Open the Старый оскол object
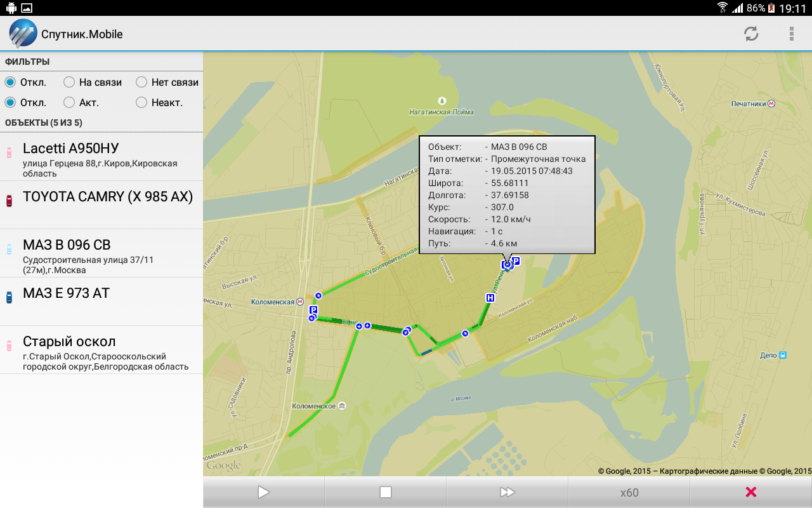This screenshot has height=508, width=812. [101, 350]
